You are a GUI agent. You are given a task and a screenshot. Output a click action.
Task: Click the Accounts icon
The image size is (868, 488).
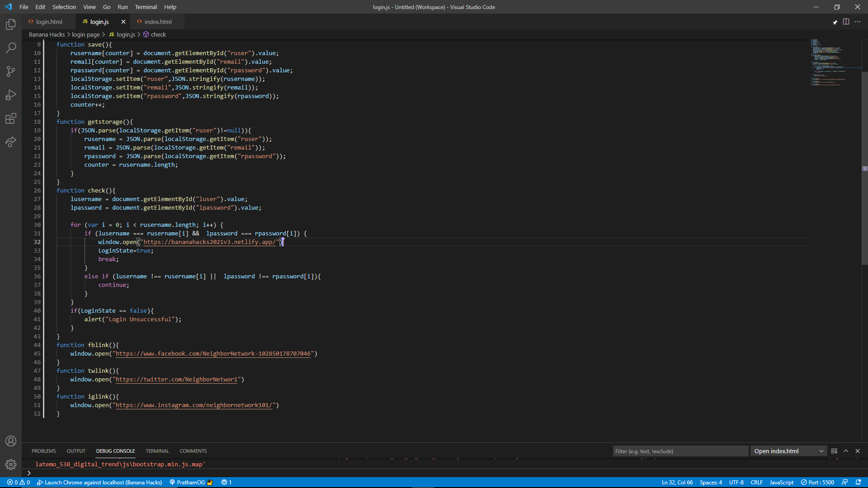coord(11,441)
